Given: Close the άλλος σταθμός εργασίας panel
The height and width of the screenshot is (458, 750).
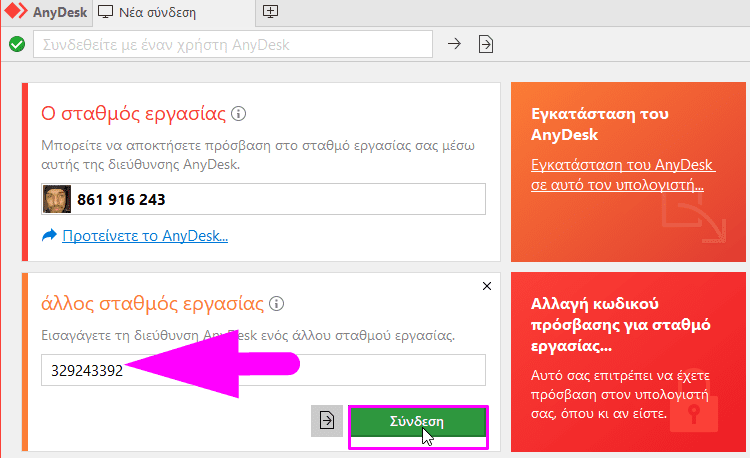Looking at the screenshot, I should coord(487,286).
